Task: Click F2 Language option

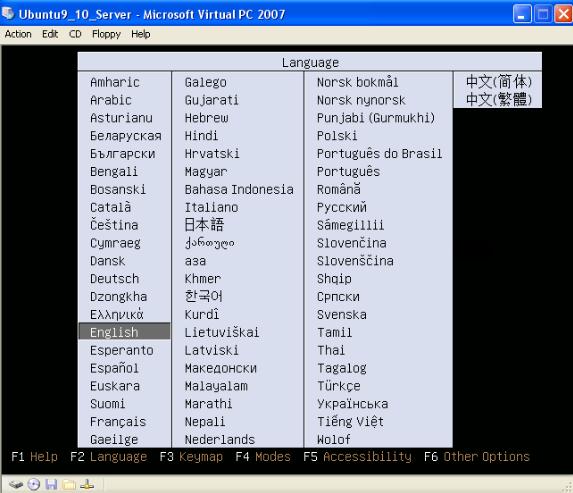Action: click(109, 456)
